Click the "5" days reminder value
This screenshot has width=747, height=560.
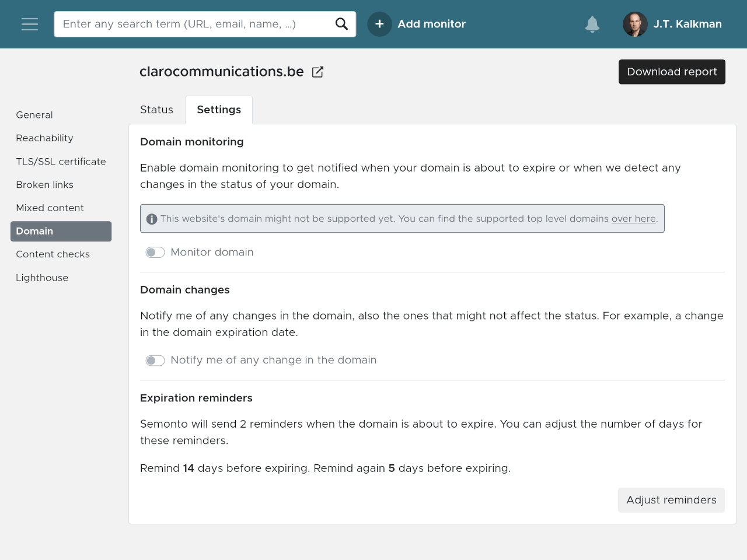[x=392, y=468]
